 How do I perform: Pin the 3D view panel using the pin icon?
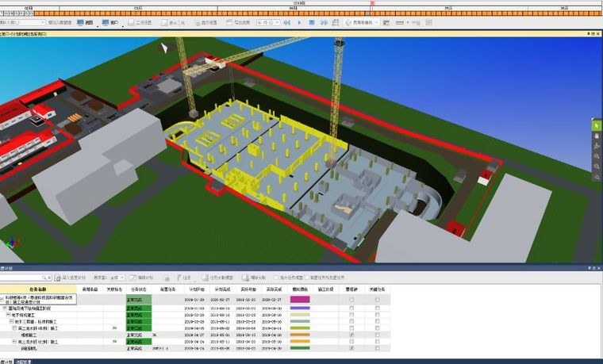point(589,34)
